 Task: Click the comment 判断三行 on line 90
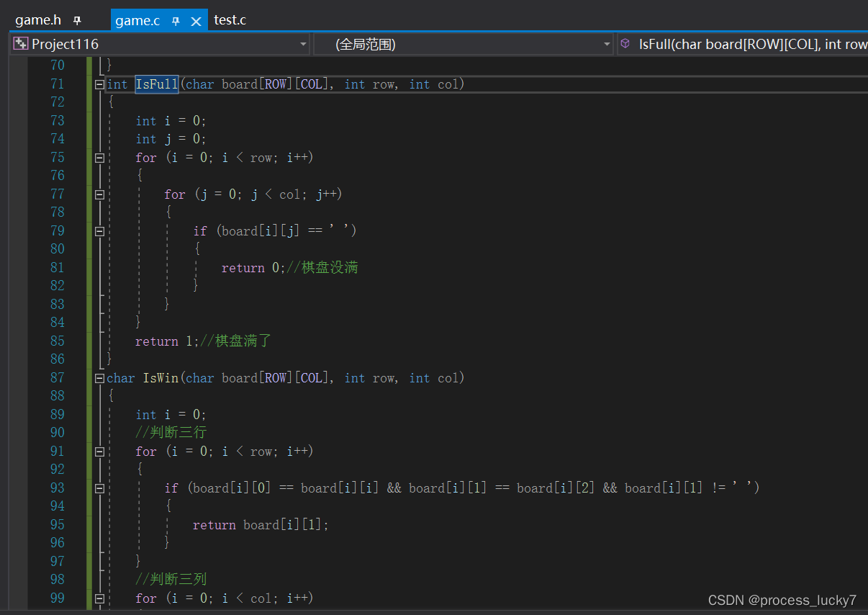[171, 433]
